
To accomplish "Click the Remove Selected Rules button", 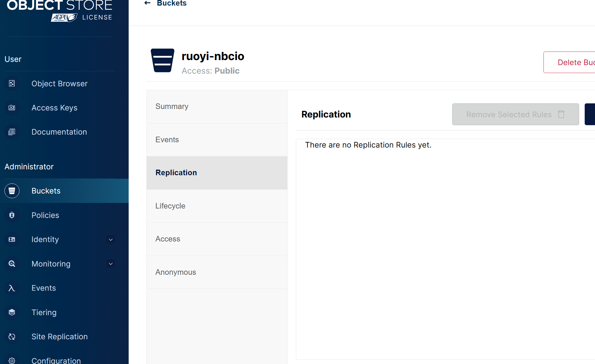I will point(515,114).
